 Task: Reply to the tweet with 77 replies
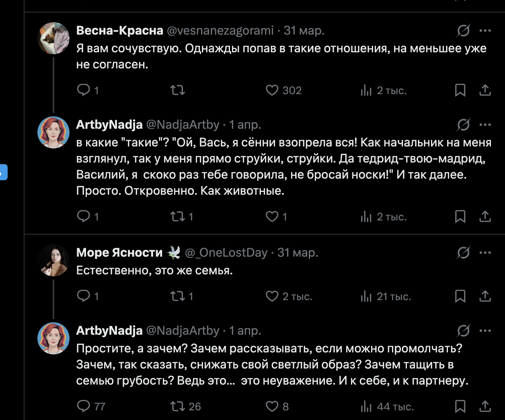pyautogui.click(x=84, y=406)
